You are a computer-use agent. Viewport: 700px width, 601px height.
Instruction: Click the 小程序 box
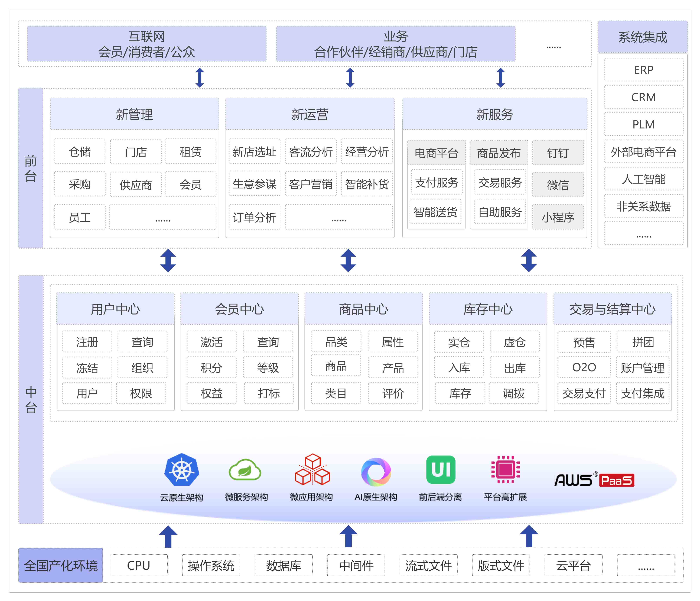[558, 217]
